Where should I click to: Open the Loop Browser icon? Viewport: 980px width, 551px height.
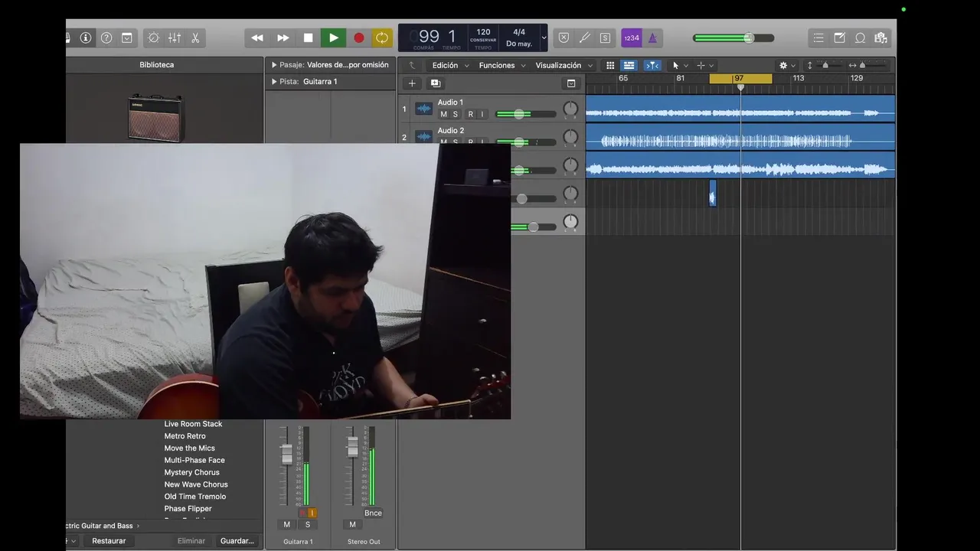pyautogui.click(x=860, y=37)
